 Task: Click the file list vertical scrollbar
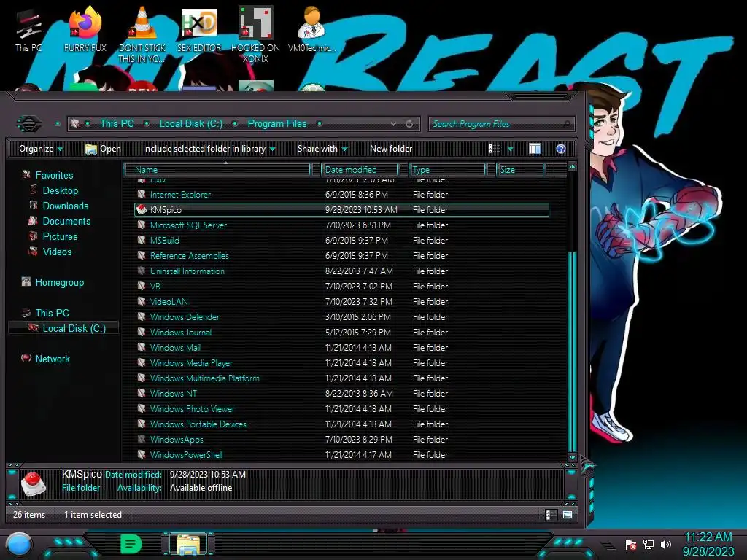pyautogui.click(x=572, y=351)
